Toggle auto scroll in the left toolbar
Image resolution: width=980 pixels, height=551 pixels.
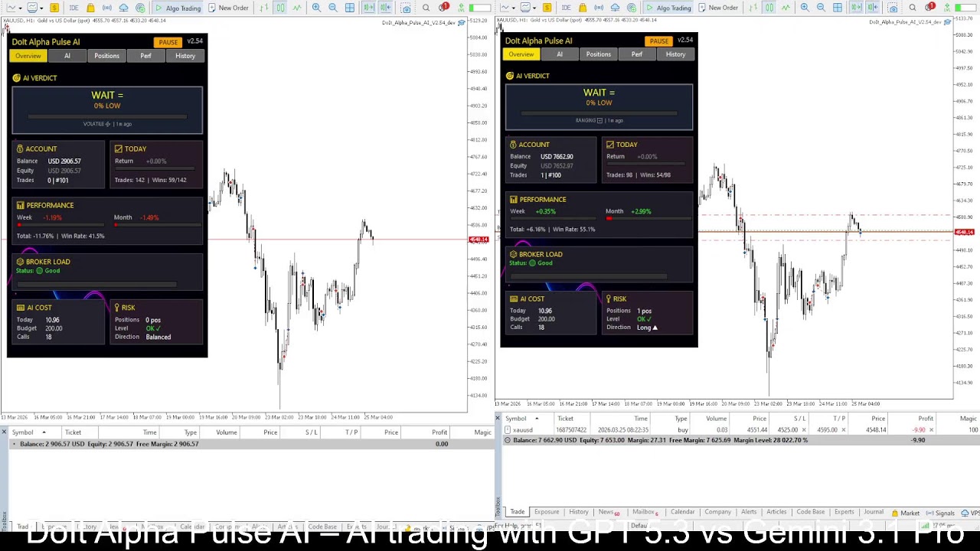coord(369,8)
